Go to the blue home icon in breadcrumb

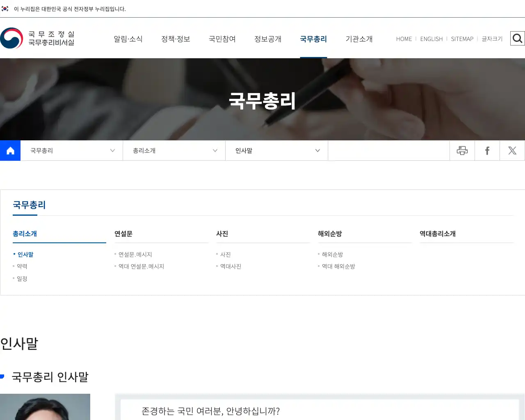(x=10, y=151)
